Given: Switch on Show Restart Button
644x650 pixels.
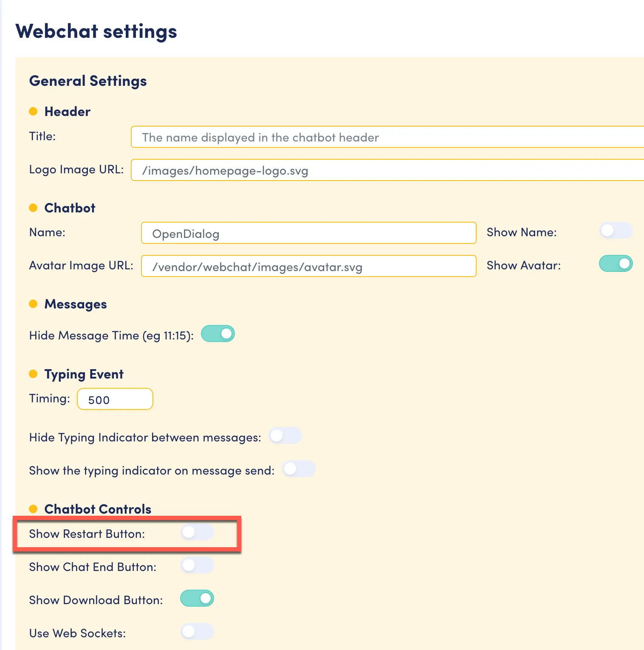Looking at the screenshot, I should pos(197,532).
